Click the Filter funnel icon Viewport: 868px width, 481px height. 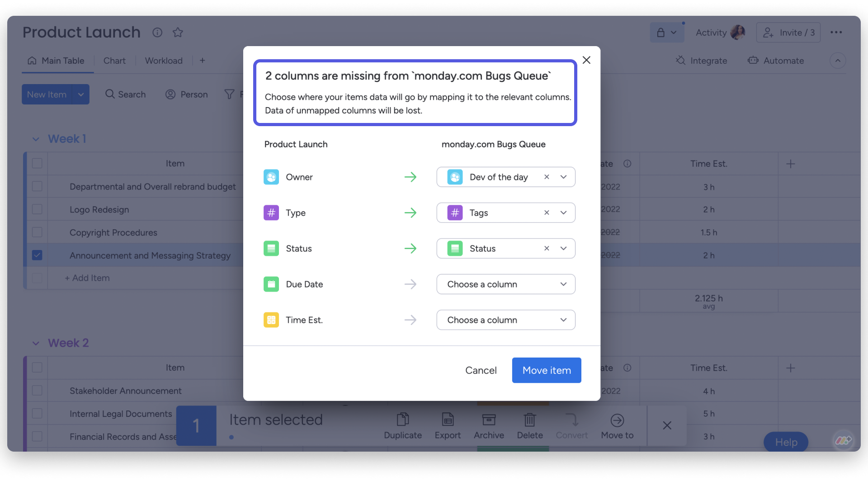click(230, 94)
